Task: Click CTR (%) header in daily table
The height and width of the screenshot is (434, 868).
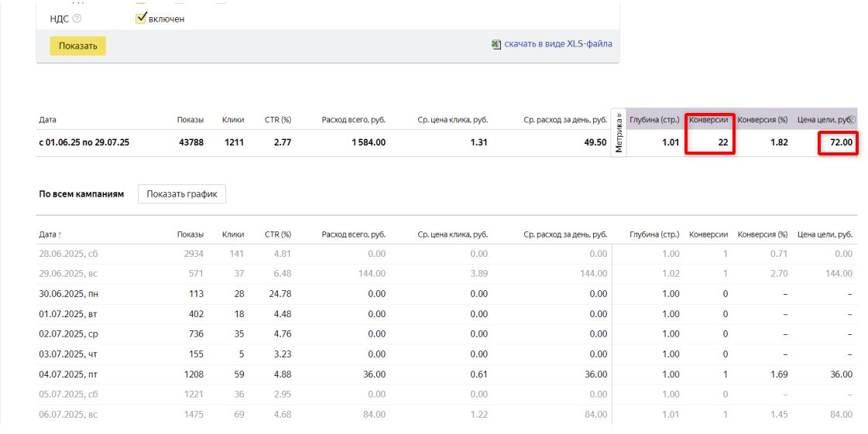Action: 277,234
